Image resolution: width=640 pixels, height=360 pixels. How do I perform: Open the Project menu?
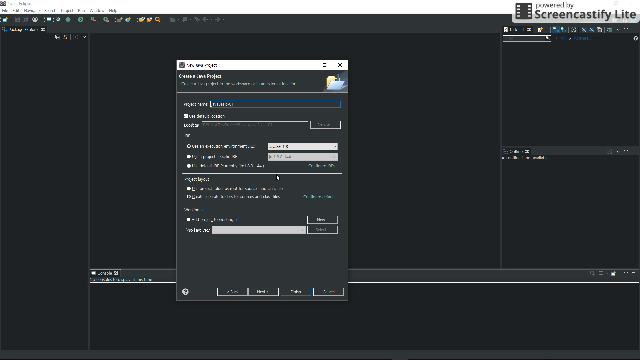(x=67, y=11)
